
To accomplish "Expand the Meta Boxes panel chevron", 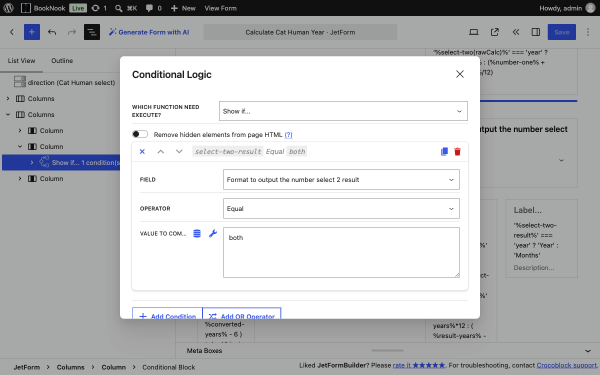I will [588, 351].
